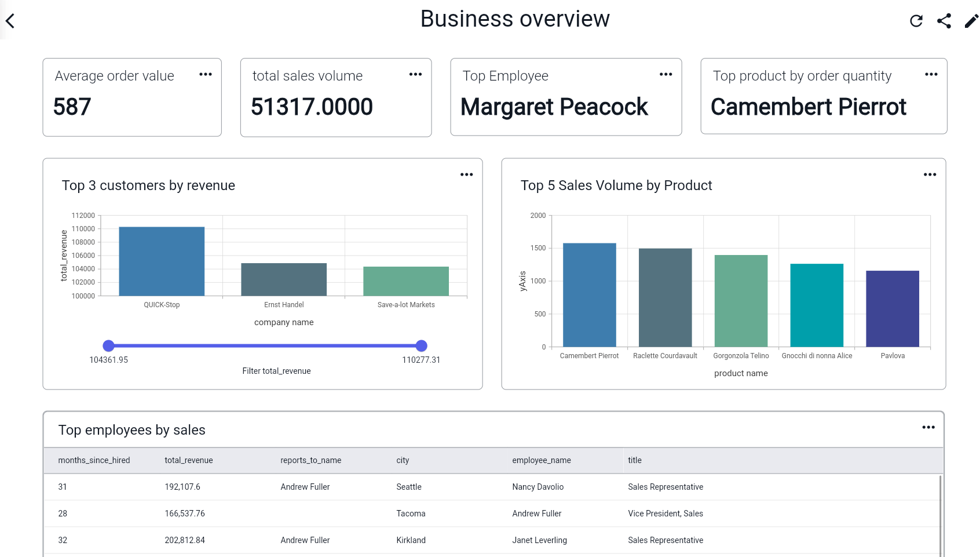Open options for total sales volume card
The height and width of the screenshot is (557, 980).
415,74
